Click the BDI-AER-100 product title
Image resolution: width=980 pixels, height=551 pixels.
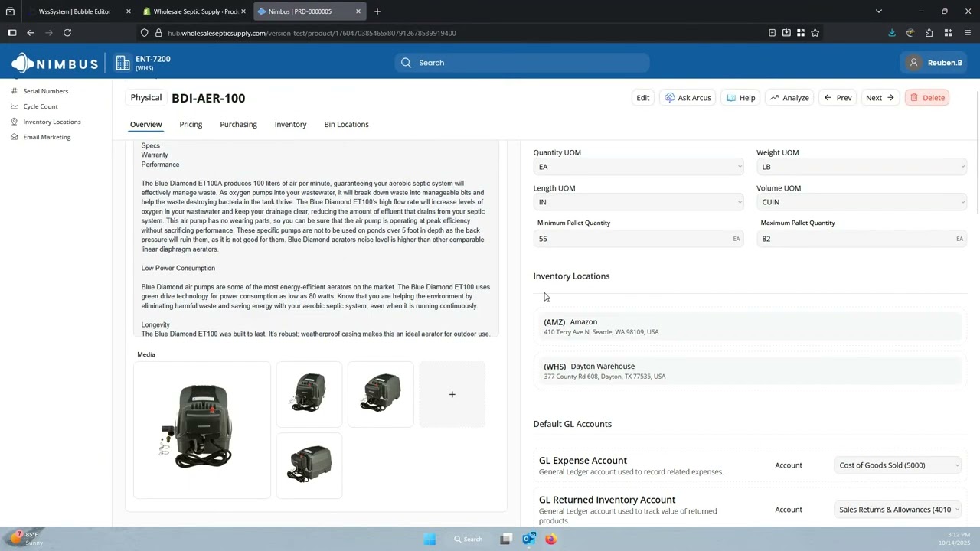(x=208, y=98)
